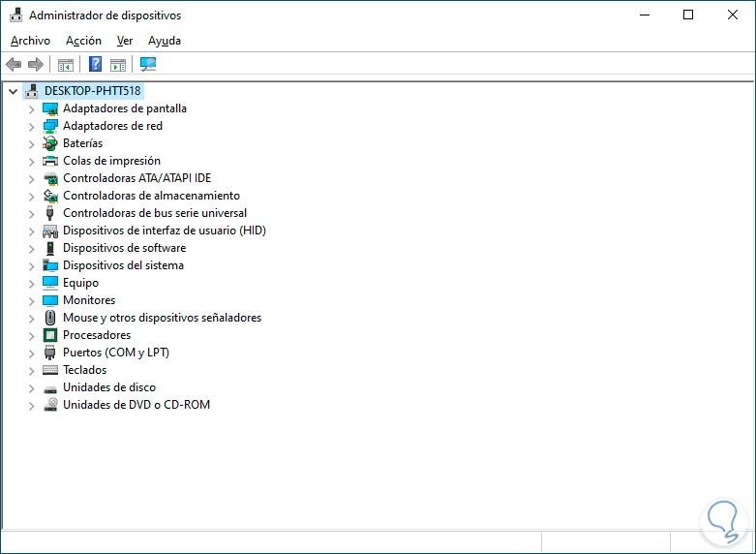Expand Adaptadores de pantalla chevron

point(31,109)
